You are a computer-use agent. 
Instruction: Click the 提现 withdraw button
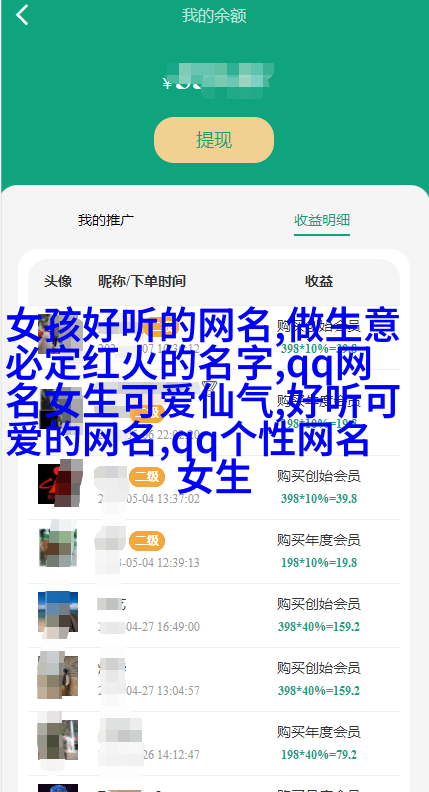point(214,140)
